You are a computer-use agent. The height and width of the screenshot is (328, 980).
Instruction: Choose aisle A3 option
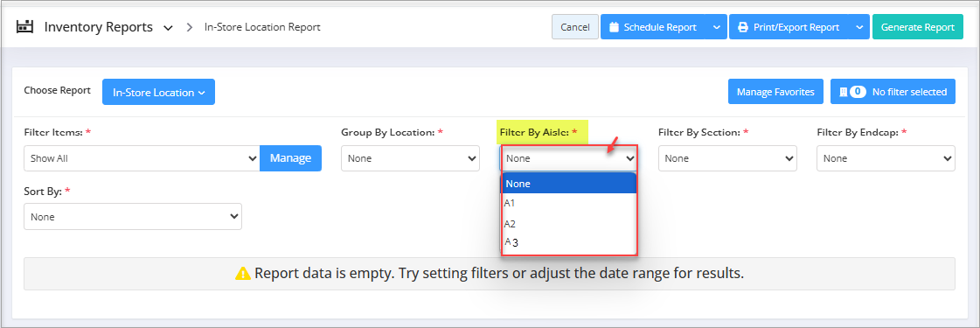click(569, 242)
